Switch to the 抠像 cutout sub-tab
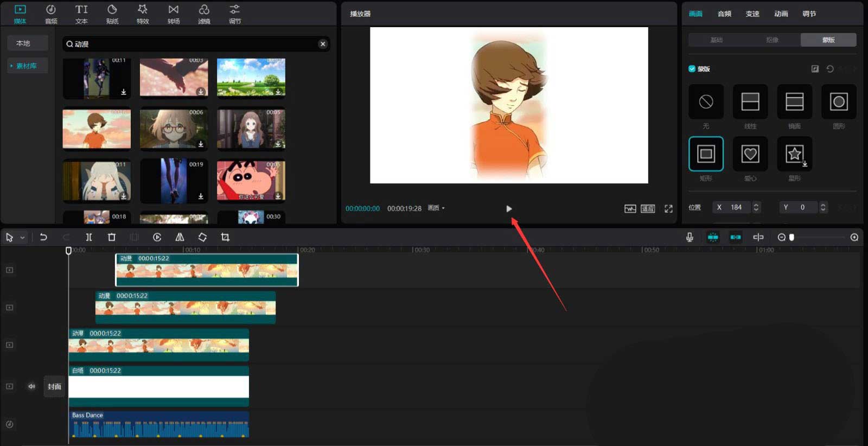868x446 pixels. 772,40
